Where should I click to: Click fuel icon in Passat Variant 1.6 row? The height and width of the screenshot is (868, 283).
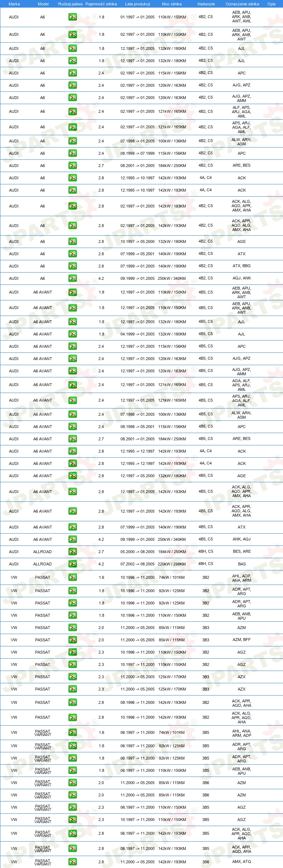point(72,732)
